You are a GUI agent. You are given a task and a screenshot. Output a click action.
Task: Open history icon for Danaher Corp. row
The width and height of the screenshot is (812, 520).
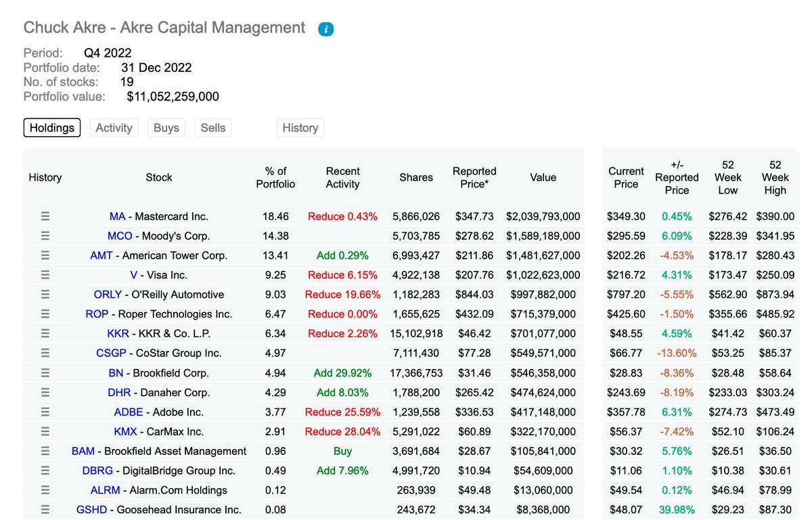[x=45, y=393]
